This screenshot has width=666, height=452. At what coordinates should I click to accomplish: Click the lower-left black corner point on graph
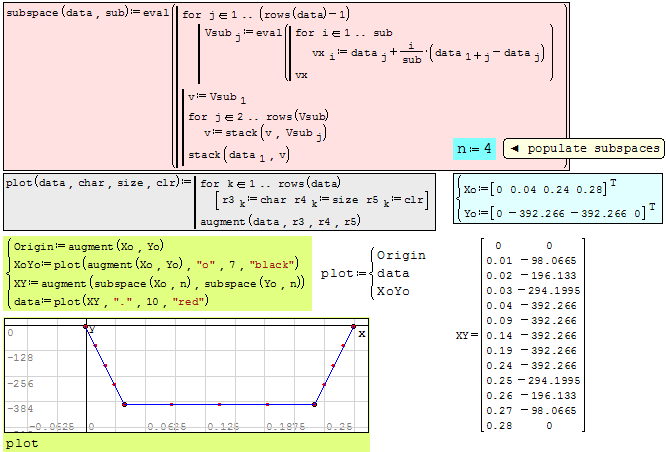124,404
